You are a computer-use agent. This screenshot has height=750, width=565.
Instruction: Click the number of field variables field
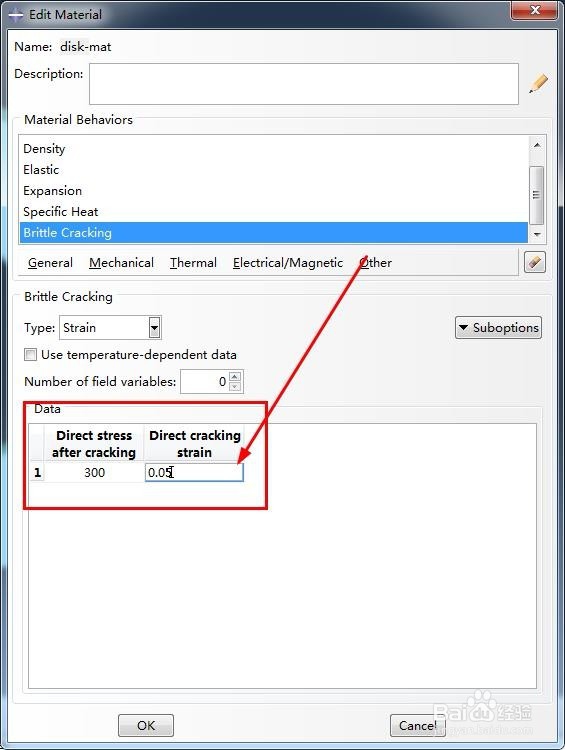(204, 381)
